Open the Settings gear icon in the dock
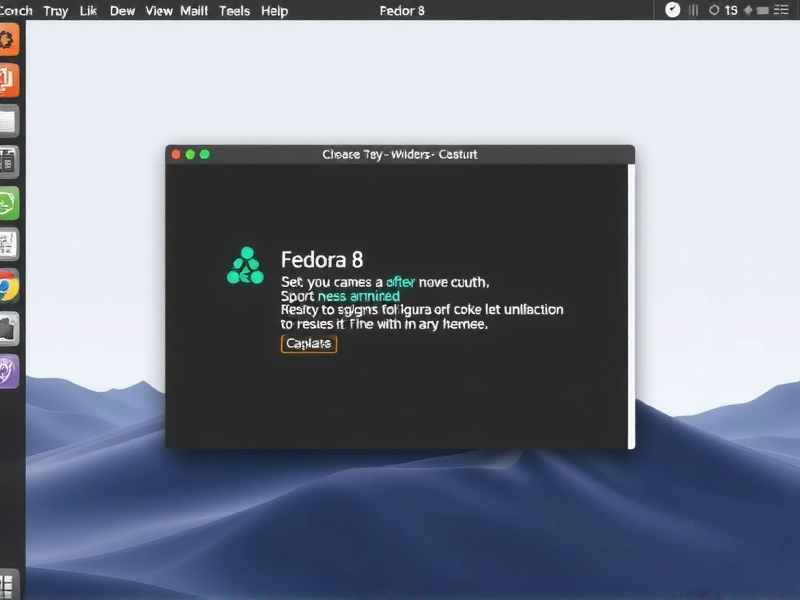 (x=11, y=40)
